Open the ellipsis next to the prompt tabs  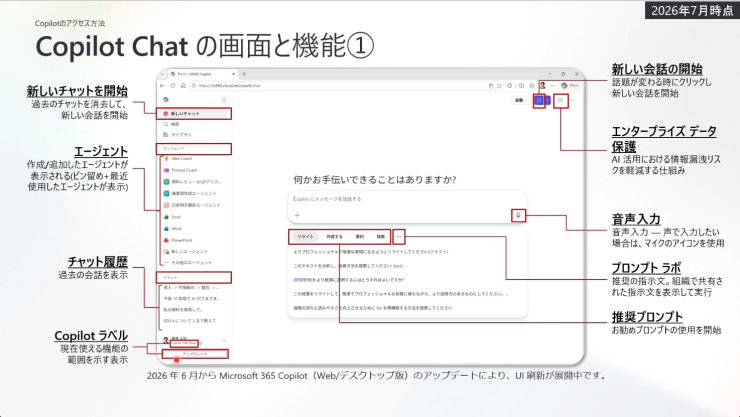click(399, 236)
